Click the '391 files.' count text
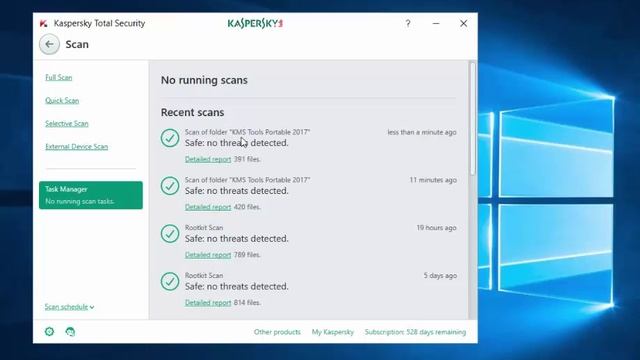 click(x=247, y=159)
